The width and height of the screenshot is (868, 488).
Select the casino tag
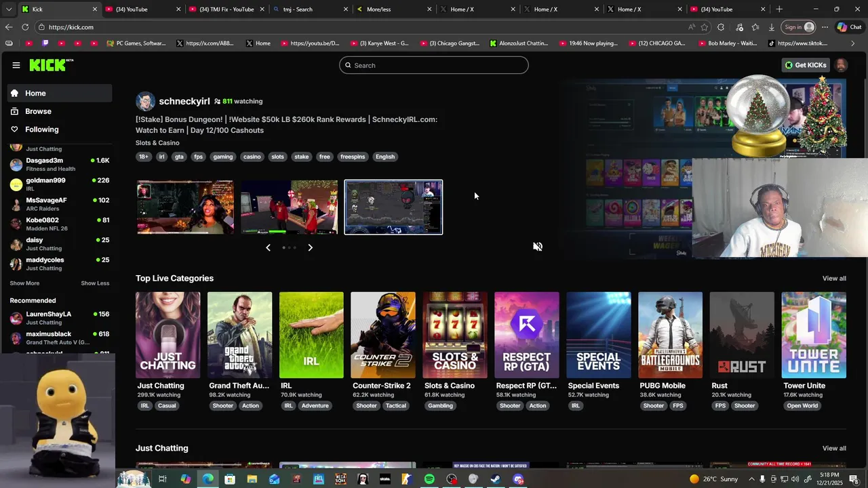coord(252,157)
